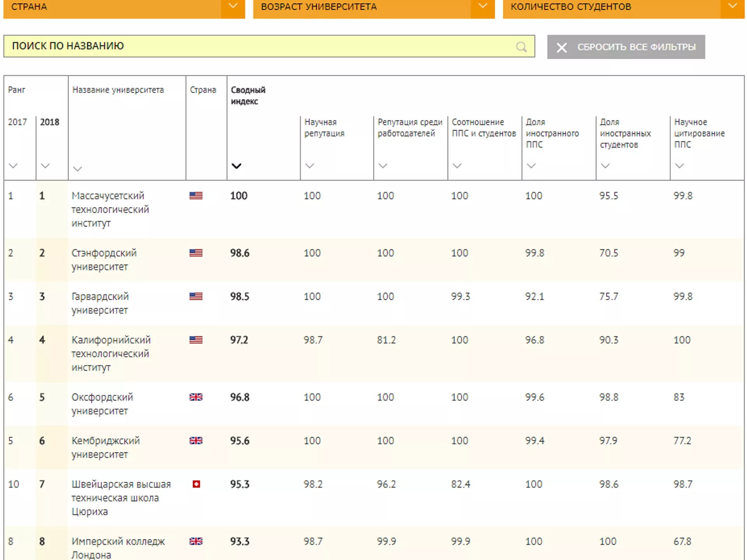Click value 83 citation for Oxford

coord(679,398)
